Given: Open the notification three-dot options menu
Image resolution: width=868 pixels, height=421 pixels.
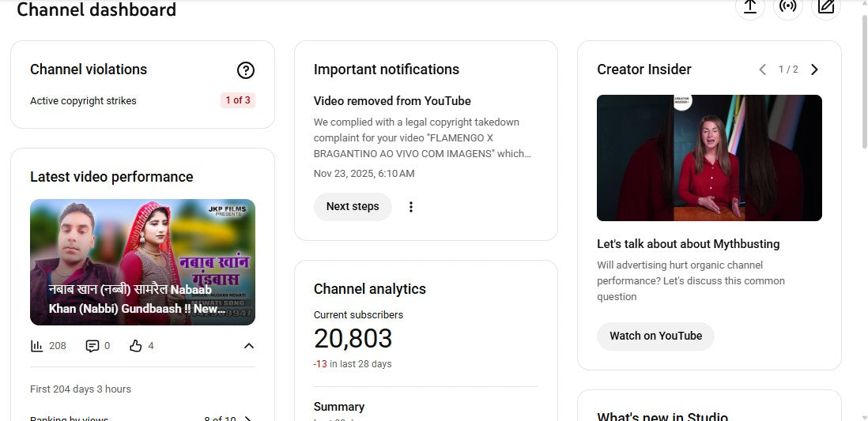Looking at the screenshot, I should pyautogui.click(x=410, y=207).
